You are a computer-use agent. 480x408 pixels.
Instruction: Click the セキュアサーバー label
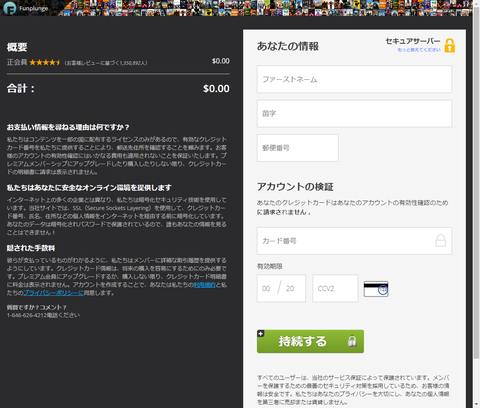point(413,41)
